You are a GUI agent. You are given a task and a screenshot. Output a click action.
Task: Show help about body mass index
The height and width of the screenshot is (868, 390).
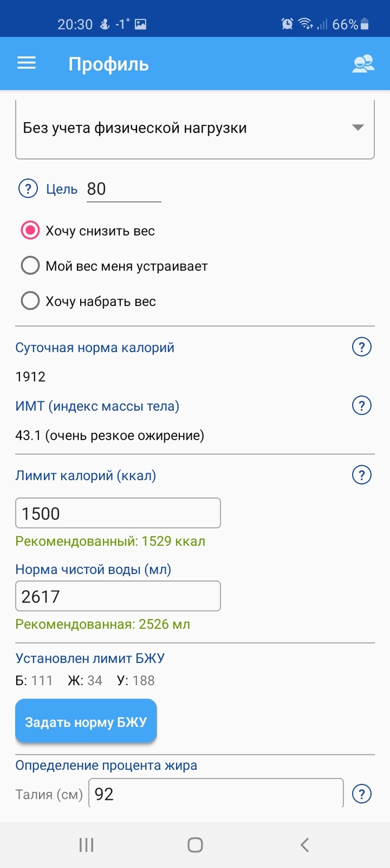click(x=362, y=406)
